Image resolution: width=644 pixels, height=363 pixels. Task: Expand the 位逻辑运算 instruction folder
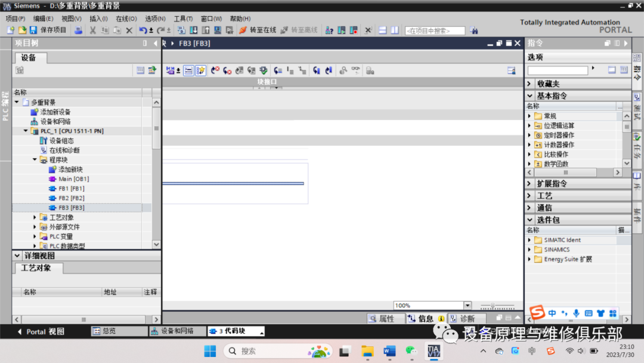[530, 125]
